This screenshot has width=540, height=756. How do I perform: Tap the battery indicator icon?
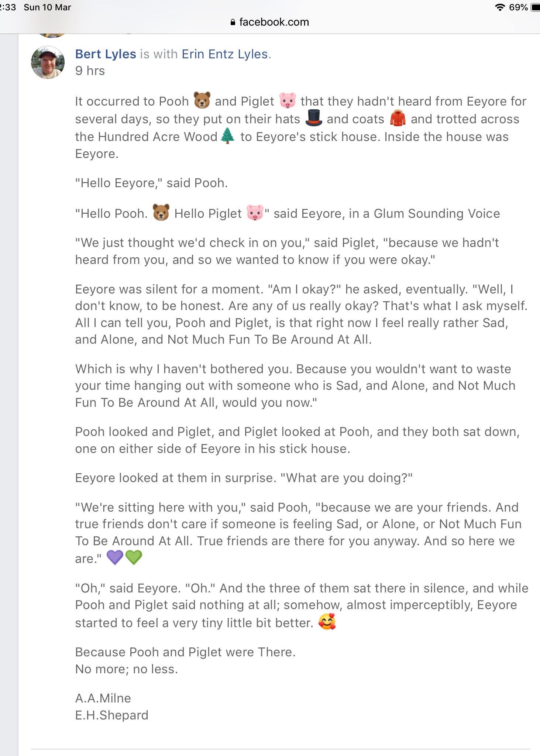click(x=536, y=7)
